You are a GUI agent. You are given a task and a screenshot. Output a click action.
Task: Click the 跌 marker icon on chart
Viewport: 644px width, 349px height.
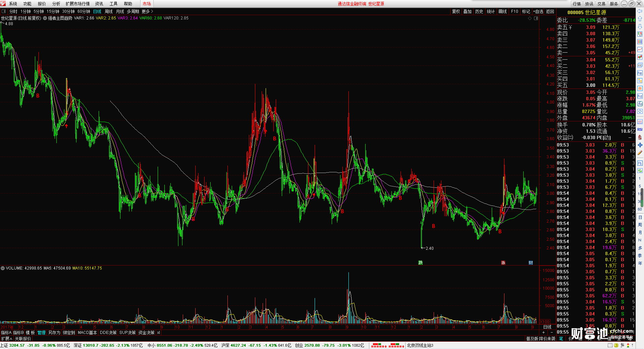click(421, 263)
